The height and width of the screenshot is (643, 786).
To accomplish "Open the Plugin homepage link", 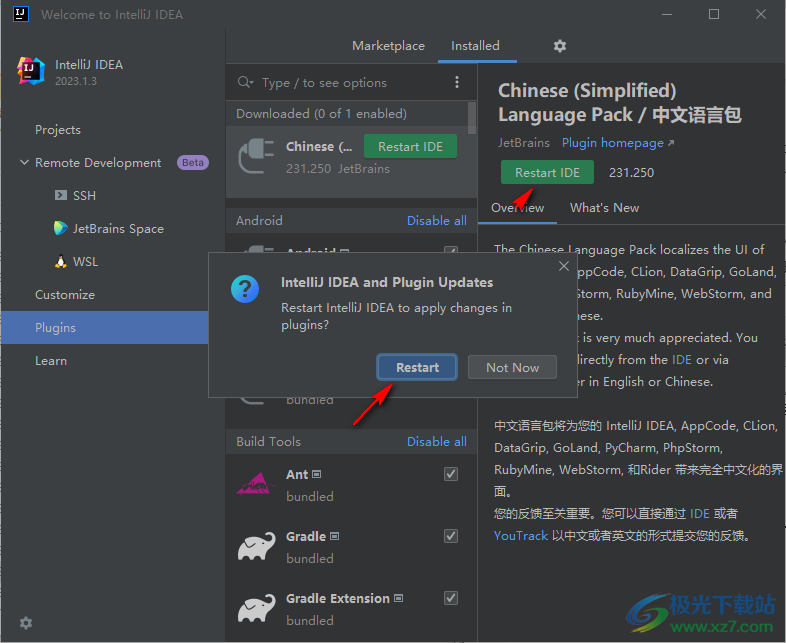I will pos(618,143).
